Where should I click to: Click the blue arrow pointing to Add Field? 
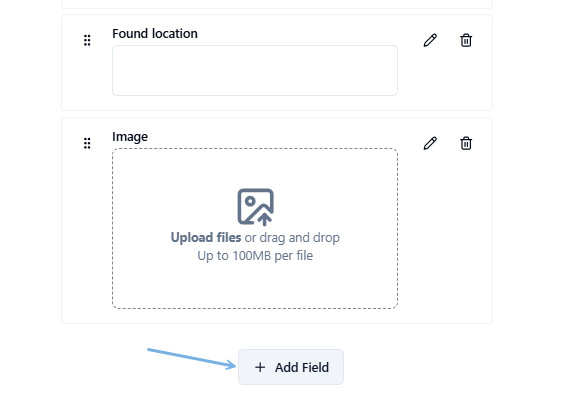191,359
